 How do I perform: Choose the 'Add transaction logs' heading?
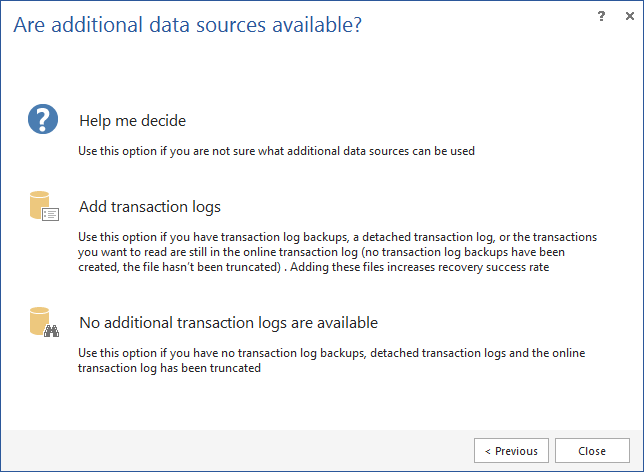pos(150,207)
